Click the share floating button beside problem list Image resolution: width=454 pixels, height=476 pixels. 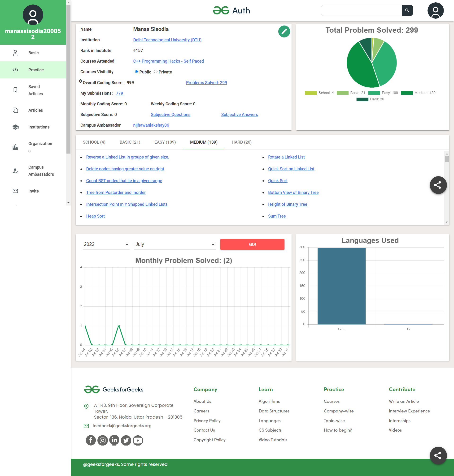(438, 185)
